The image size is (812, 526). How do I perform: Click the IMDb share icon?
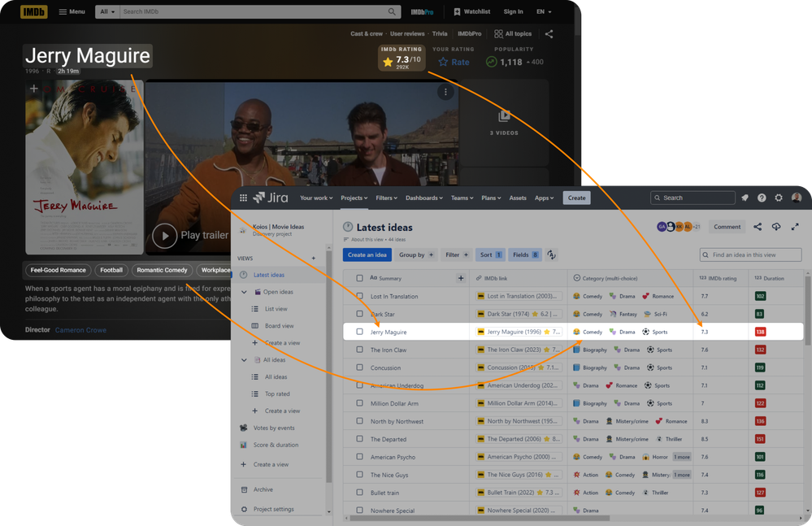(549, 34)
